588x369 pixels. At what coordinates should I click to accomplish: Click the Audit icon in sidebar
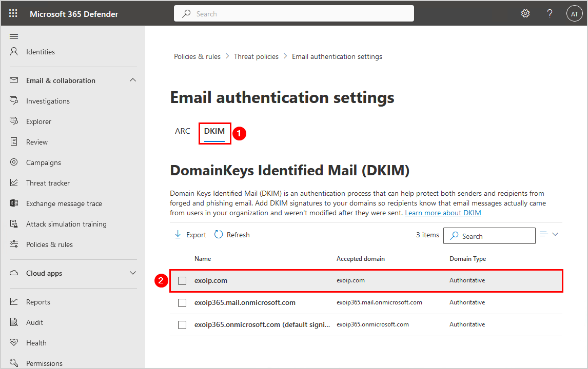(14, 322)
